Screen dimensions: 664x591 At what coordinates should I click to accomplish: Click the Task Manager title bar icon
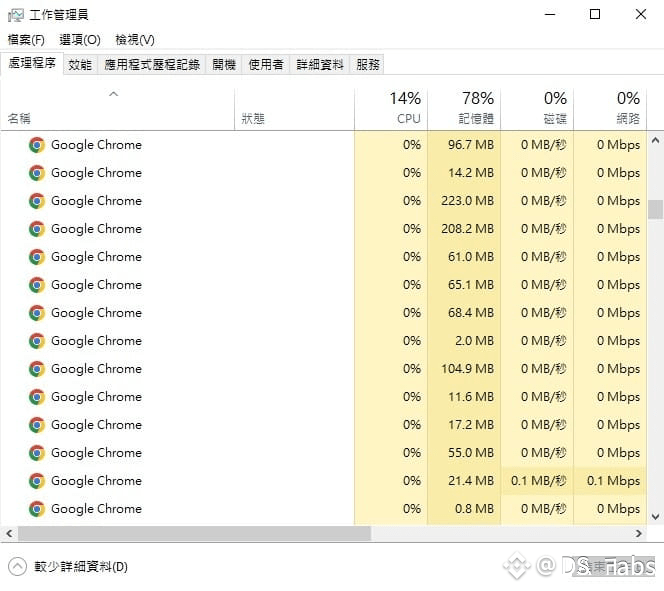click(x=16, y=15)
